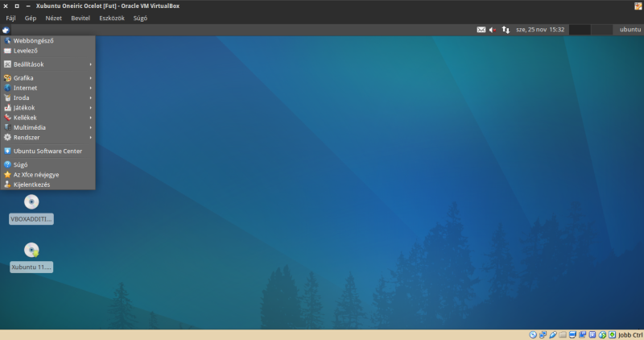Open the Súgó menu in VirtualBox menubar
This screenshot has width=644, height=340.
coord(140,18)
